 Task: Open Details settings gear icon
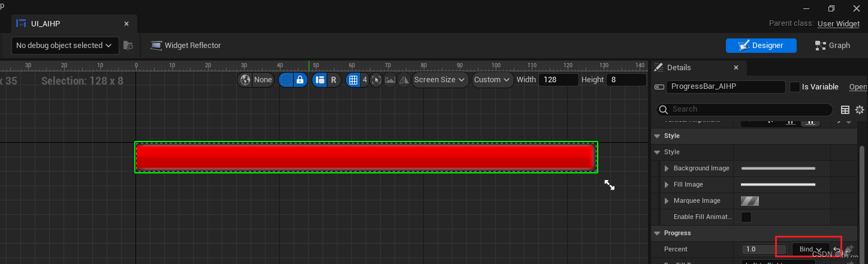point(860,109)
